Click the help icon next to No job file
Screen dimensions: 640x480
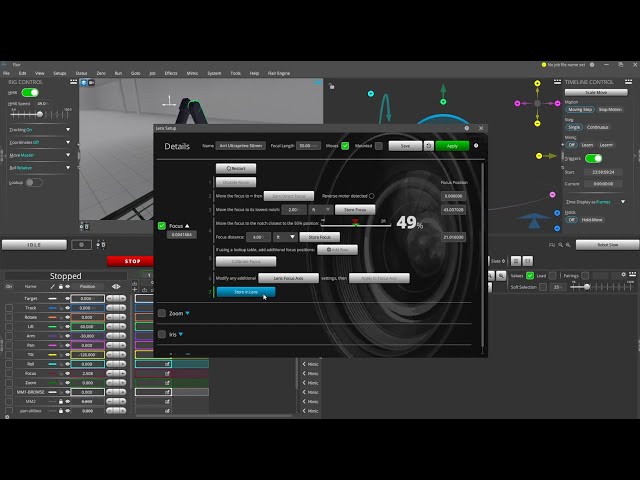point(592,64)
